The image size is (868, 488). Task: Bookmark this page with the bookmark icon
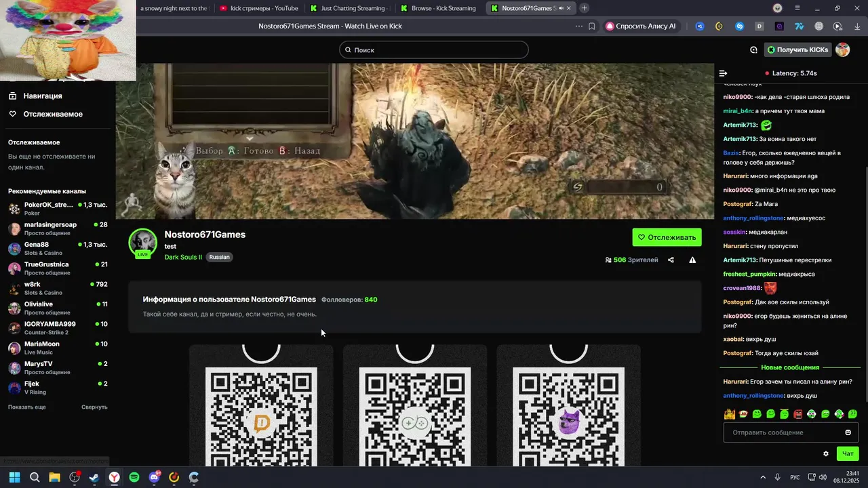[592, 26]
